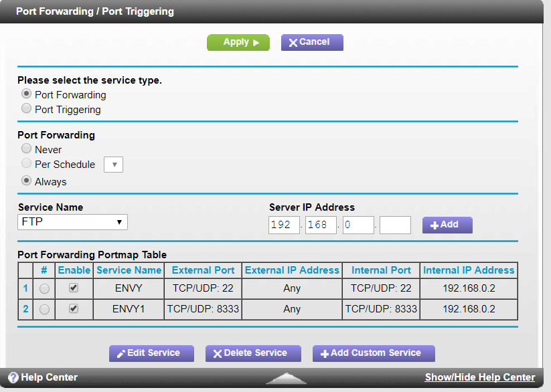The width and height of the screenshot is (551, 392).
Task: Click the X icon on Cancel button
Action: (x=293, y=42)
